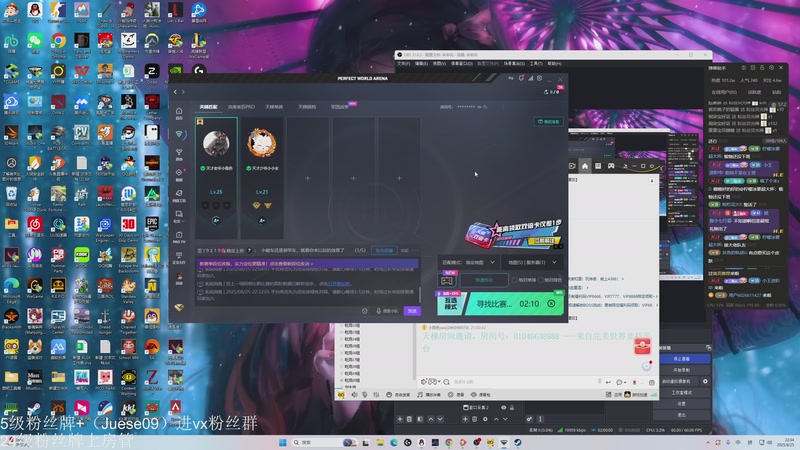The width and height of the screenshot is (800, 450).
Task: Toggle lock on 窗口采集 2 source
Action: (x=512, y=407)
